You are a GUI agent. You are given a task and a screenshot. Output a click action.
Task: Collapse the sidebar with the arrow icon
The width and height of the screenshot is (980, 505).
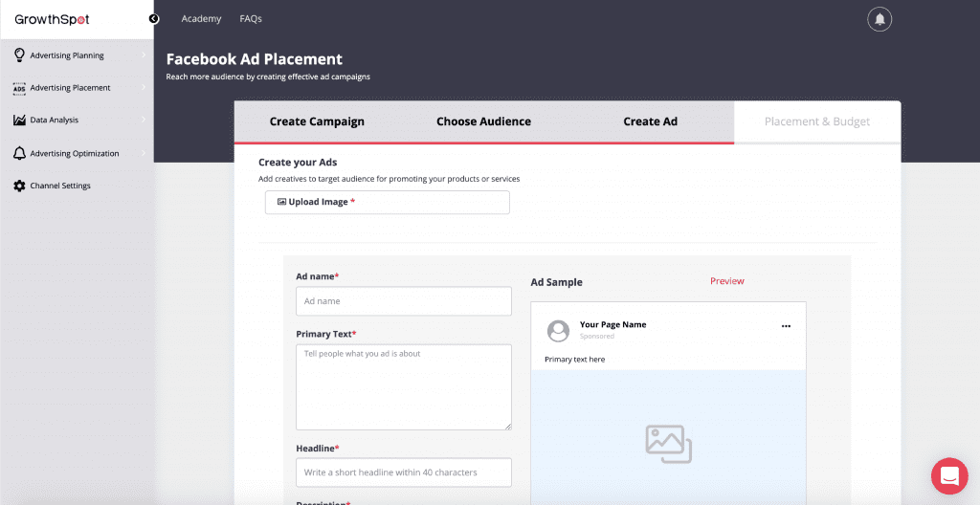pos(154,19)
